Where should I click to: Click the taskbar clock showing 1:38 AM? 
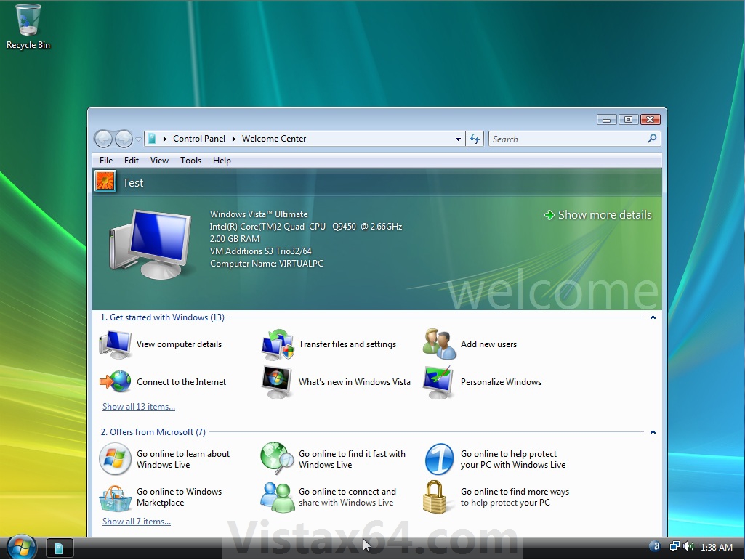[x=717, y=547]
